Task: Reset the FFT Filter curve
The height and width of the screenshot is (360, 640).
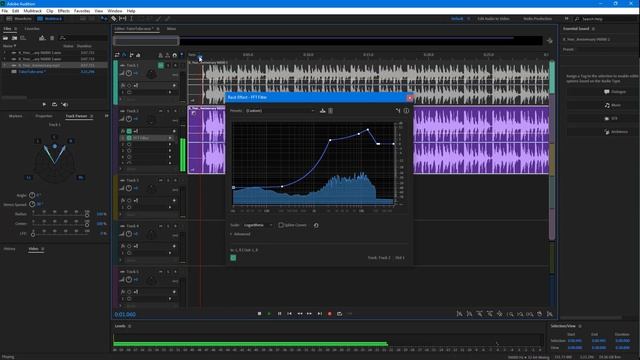Action: [x=316, y=225]
